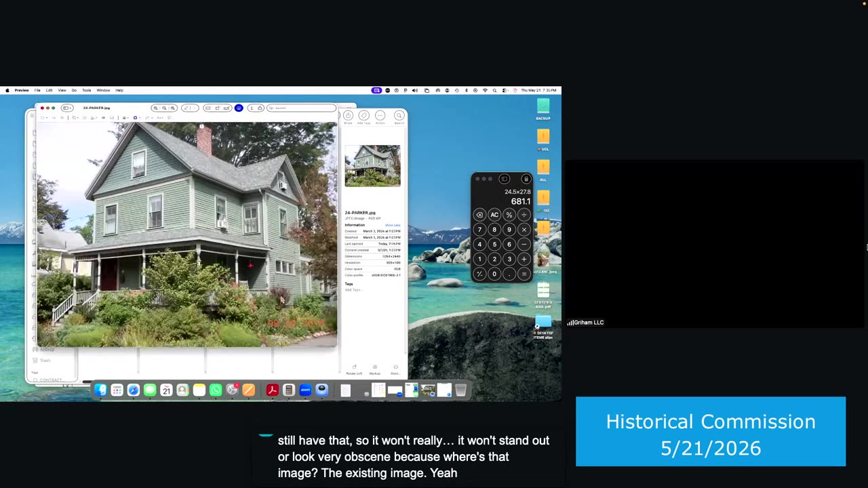Image resolution: width=868 pixels, height=488 pixels.
Task: Zoom out the Preview image
Action: point(155,108)
